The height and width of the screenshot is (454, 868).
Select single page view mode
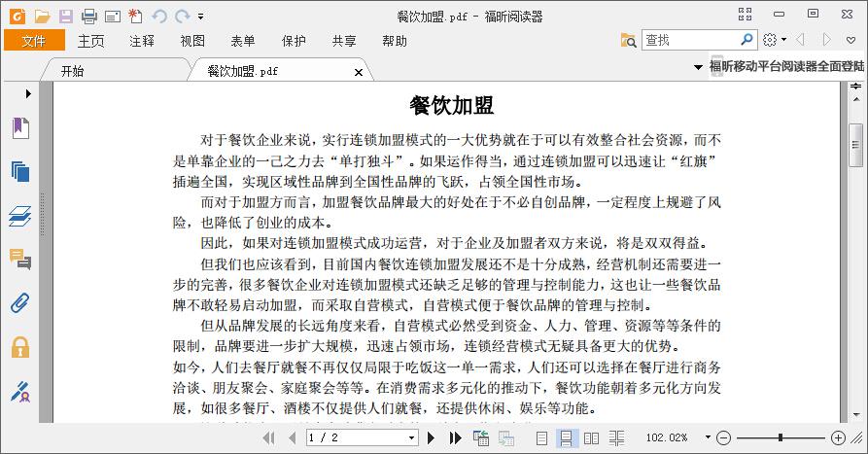pos(542,438)
